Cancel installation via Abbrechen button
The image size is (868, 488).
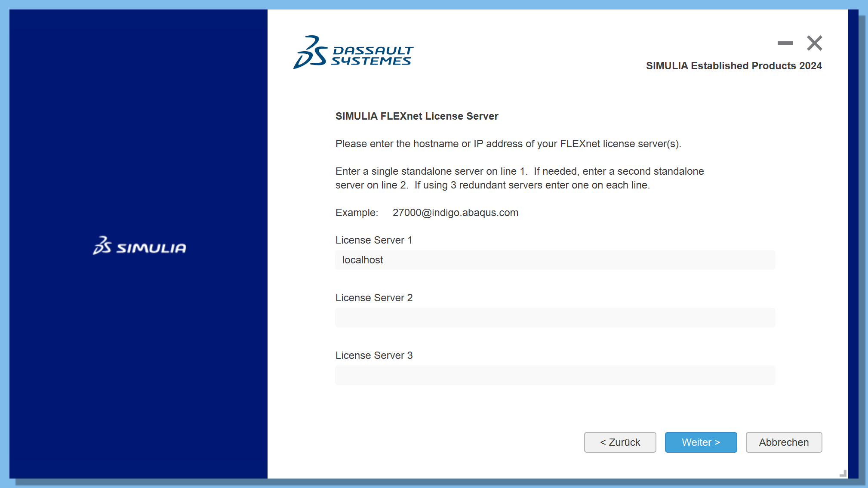coord(784,442)
